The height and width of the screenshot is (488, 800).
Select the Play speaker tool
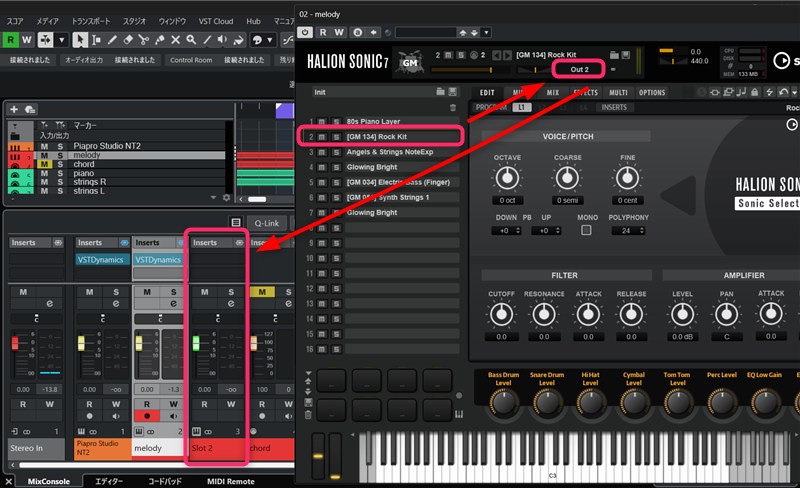click(222, 40)
